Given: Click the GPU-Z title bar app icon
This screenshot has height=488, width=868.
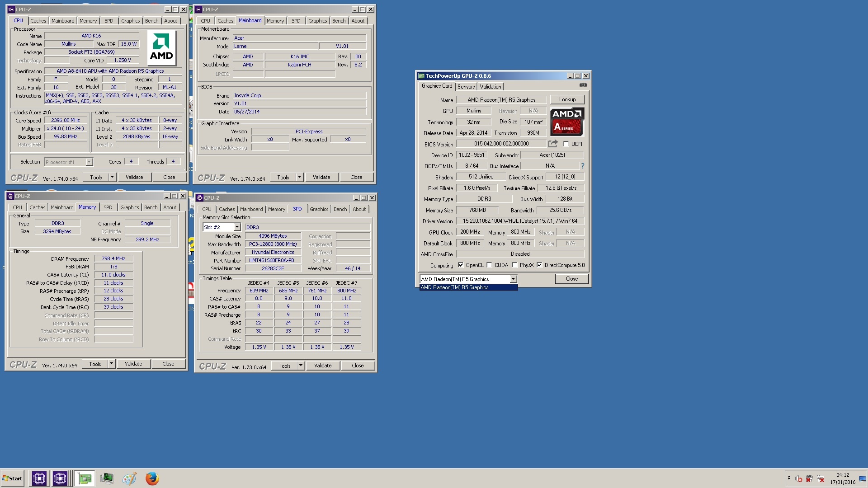Looking at the screenshot, I should [x=421, y=76].
